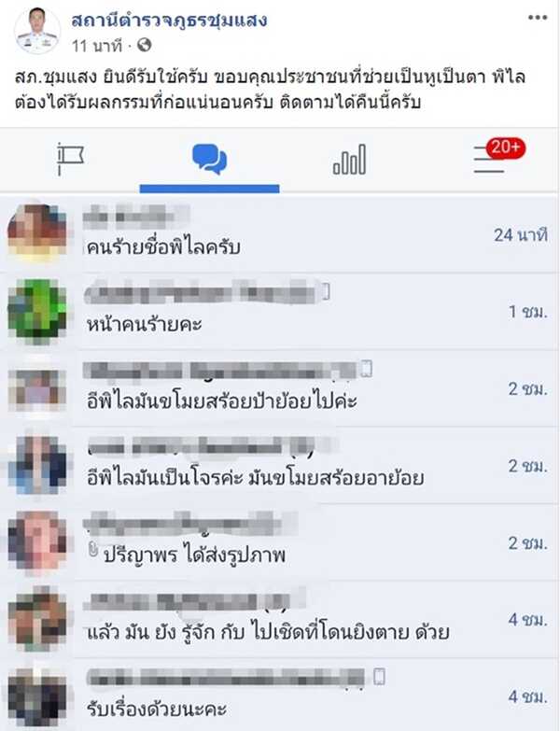Screen dimensions: 560x731
Task: Open message saying หน้าคนร้ายคะ
Action: click(280, 312)
